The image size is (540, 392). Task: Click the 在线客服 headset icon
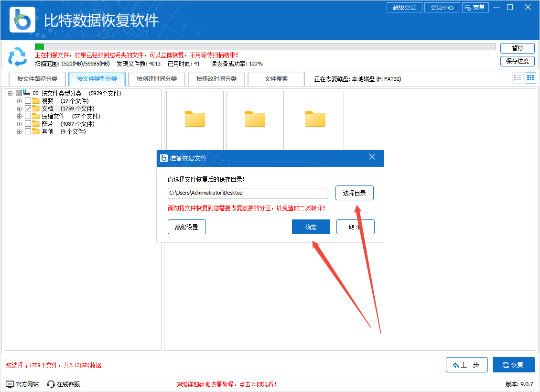[51, 384]
